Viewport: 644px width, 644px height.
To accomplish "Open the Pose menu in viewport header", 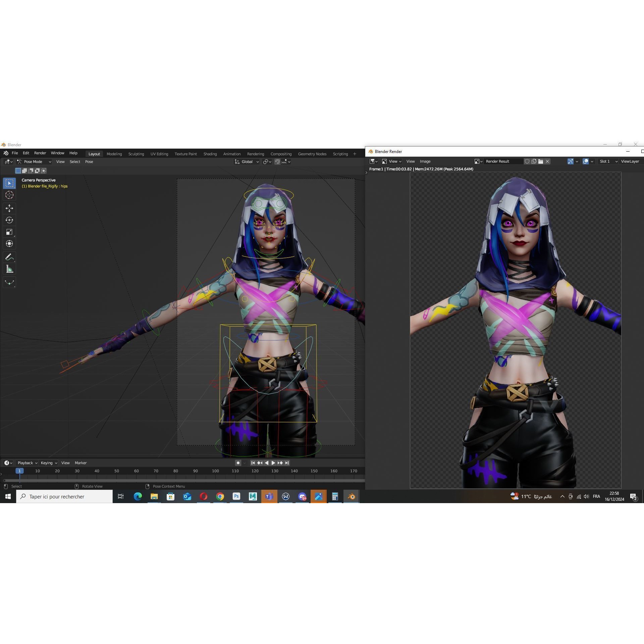I will [x=89, y=162].
